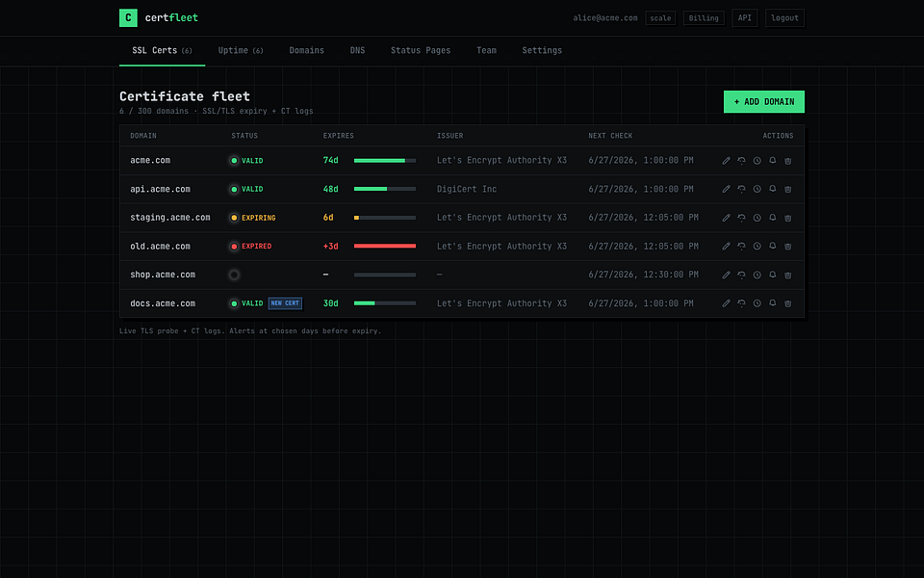Recheck old.acme.com with refresh icon
This screenshot has height=578, width=924.
(741, 247)
